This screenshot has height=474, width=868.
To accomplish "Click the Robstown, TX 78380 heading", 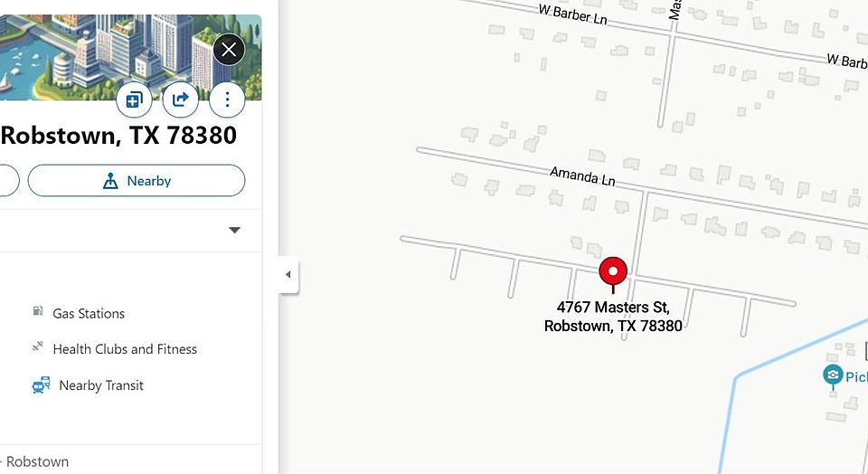I will tap(118, 135).
